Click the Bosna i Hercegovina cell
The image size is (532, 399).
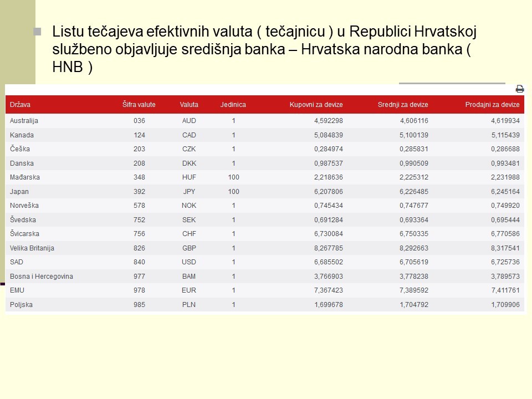pos(42,277)
